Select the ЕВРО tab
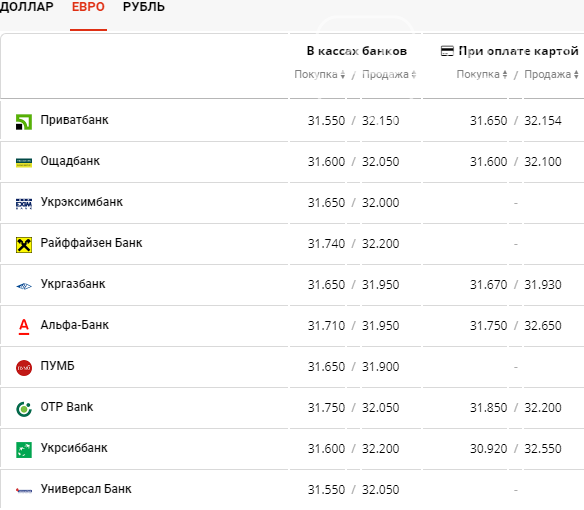 click(x=88, y=7)
